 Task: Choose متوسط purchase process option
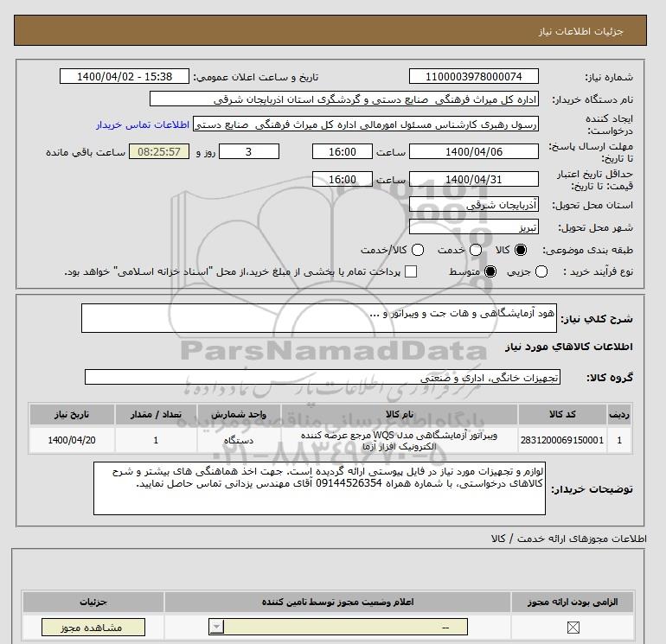tap(490, 271)
